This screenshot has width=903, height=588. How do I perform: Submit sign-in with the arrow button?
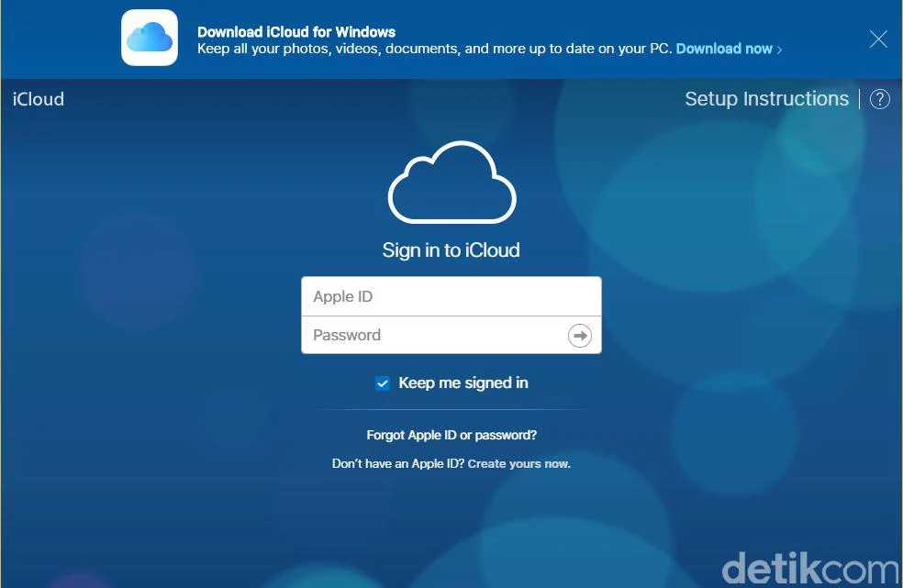(579, 335)
